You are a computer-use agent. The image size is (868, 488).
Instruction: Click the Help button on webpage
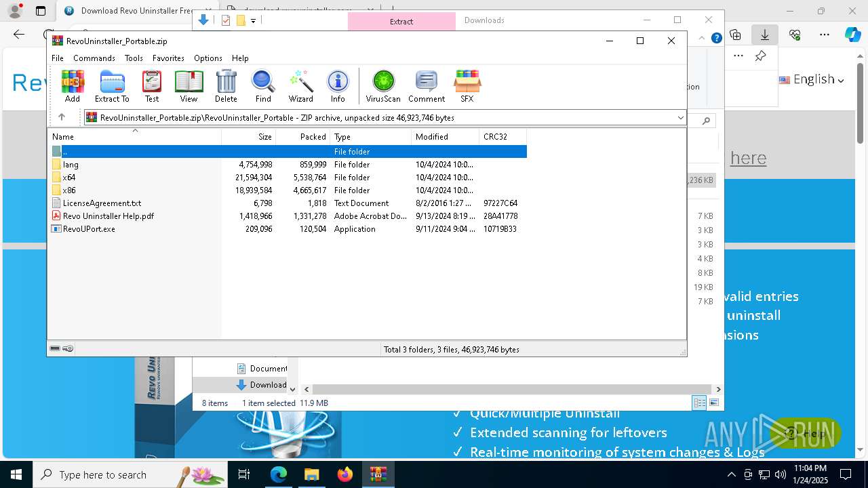(x=808, y=434)
